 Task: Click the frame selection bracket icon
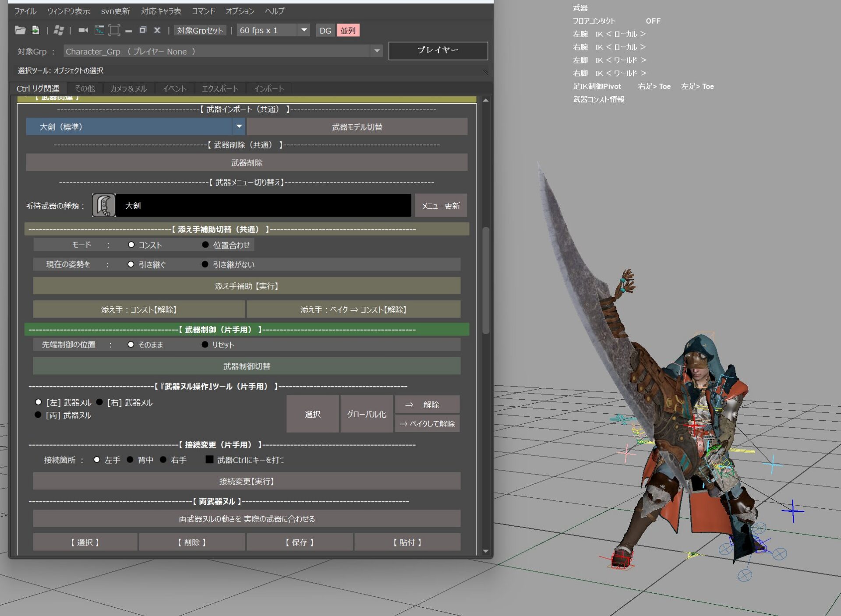(114, 30)
